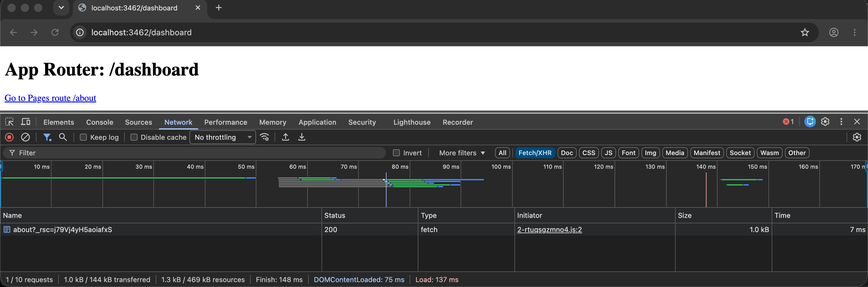Image resolution: width=868 pixels, height=287 pixels.
Task: Toggle the Doc filter chip
Action: 567,152
